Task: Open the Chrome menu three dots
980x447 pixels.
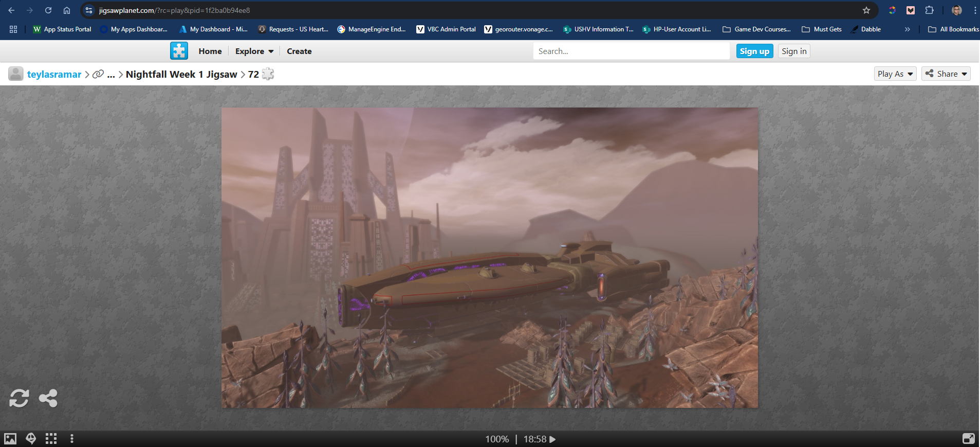Action: [975, 10]
